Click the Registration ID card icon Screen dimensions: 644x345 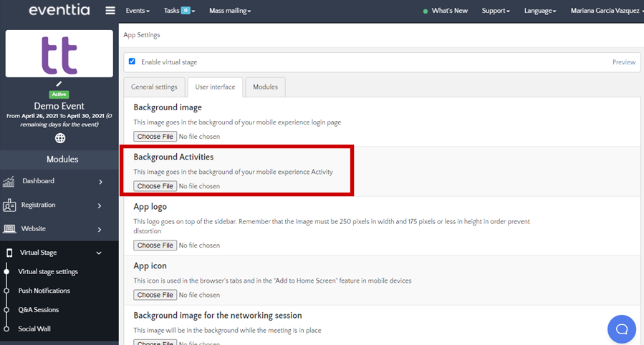point(9,205)
